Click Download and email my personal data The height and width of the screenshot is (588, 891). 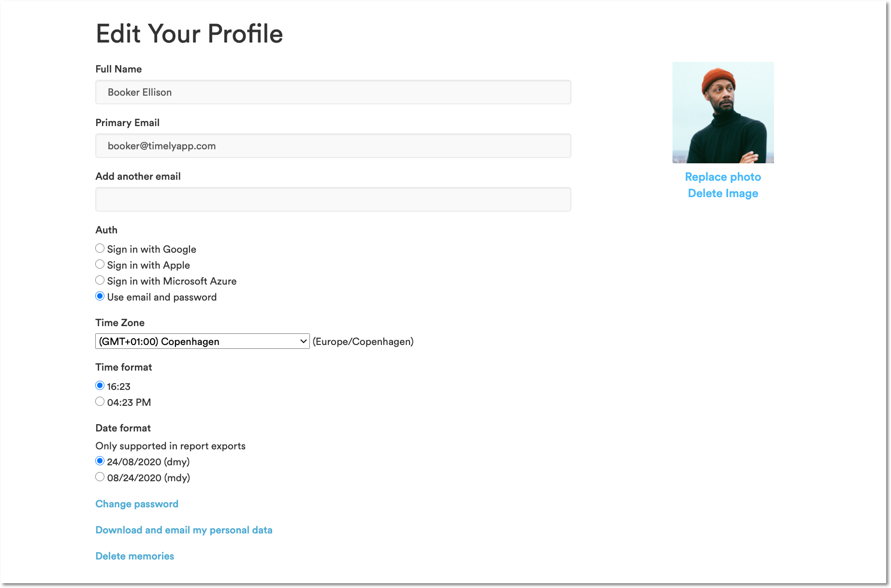[184, 530]
